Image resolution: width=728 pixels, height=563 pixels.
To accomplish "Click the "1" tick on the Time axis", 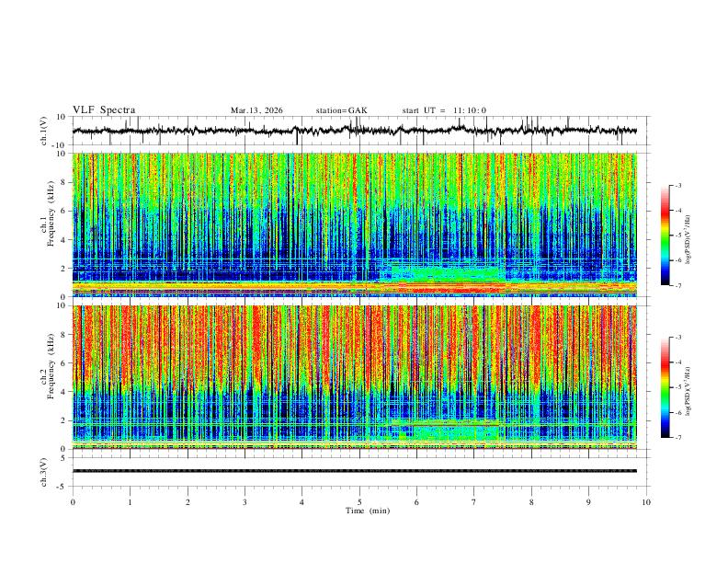I will pyautogui.click(x=130, y=502).
